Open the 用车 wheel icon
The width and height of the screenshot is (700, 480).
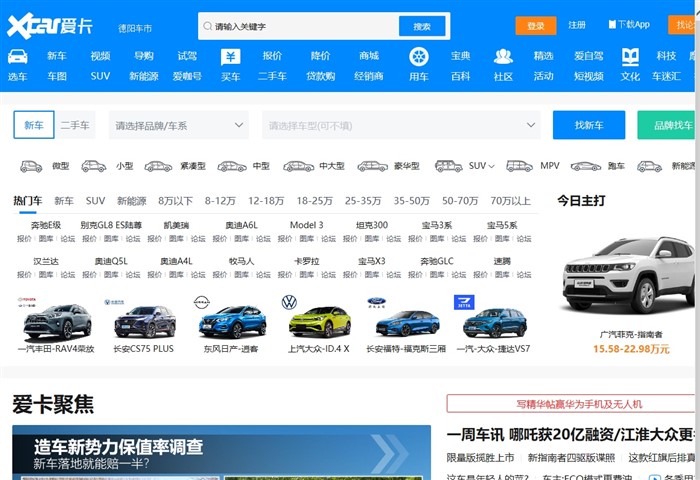[419, 57]
